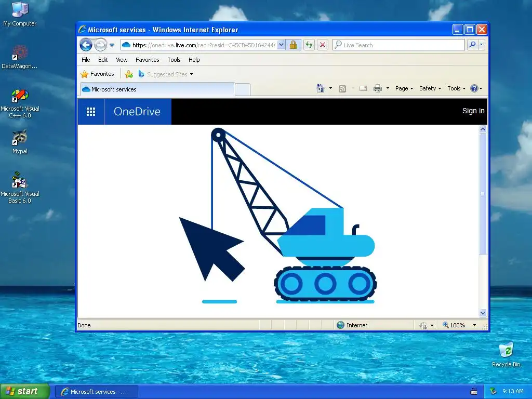Select Microsoft Visual Basic 6.0 shortcut
This screenshot has height=399, width=532.
pos(20,188)
